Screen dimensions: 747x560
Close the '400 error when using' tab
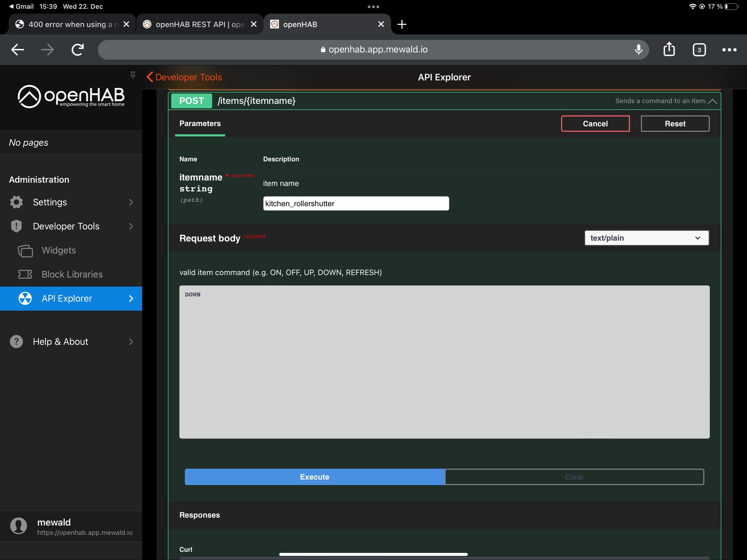coord(126,24)
